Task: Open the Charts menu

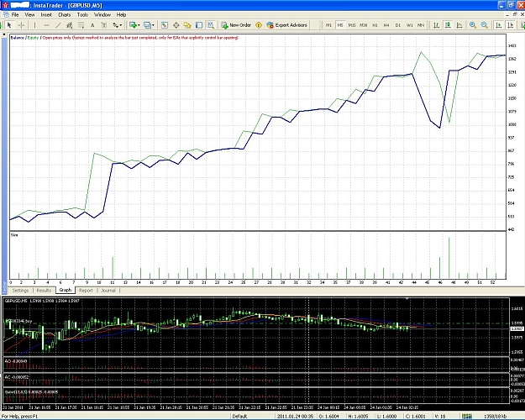Action: (x=65, y=15)
